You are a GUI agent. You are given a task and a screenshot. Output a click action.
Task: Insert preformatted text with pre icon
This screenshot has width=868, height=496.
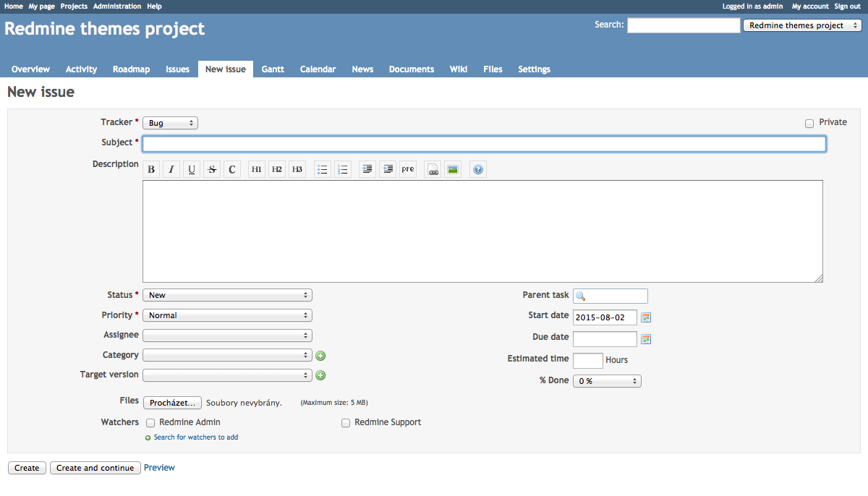tap(408, 170)
